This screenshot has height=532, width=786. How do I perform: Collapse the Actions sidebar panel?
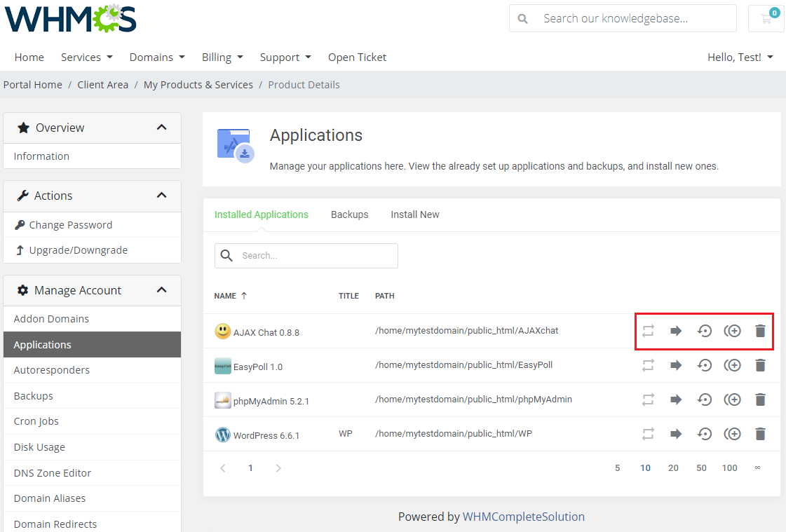coord(161,196)
